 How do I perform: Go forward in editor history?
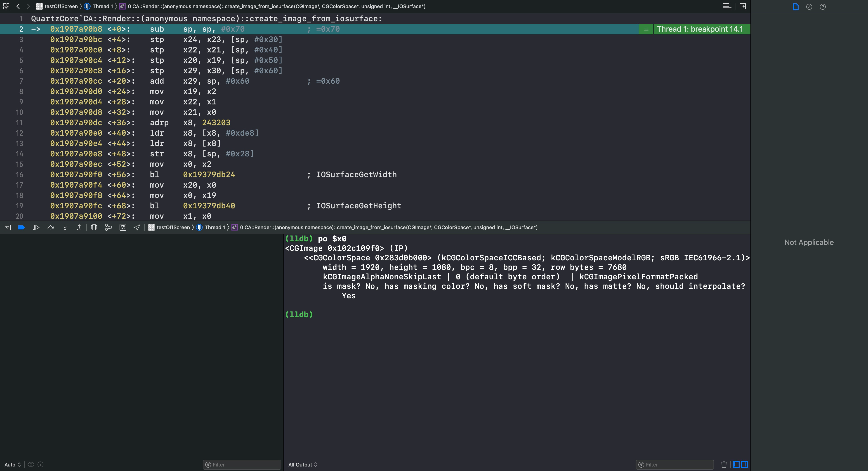(x=28, y=6)
